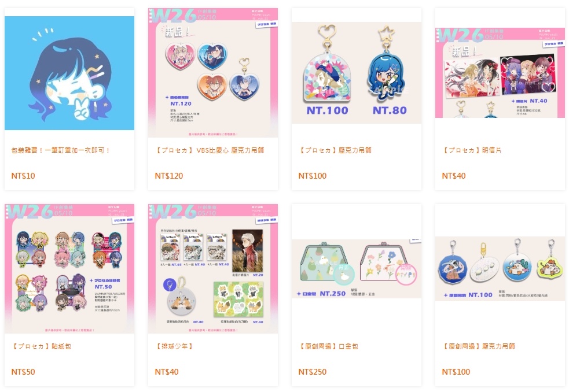View the original acrylic charms image NT.100
Screen dimensions: 569x392
point(500,269)
